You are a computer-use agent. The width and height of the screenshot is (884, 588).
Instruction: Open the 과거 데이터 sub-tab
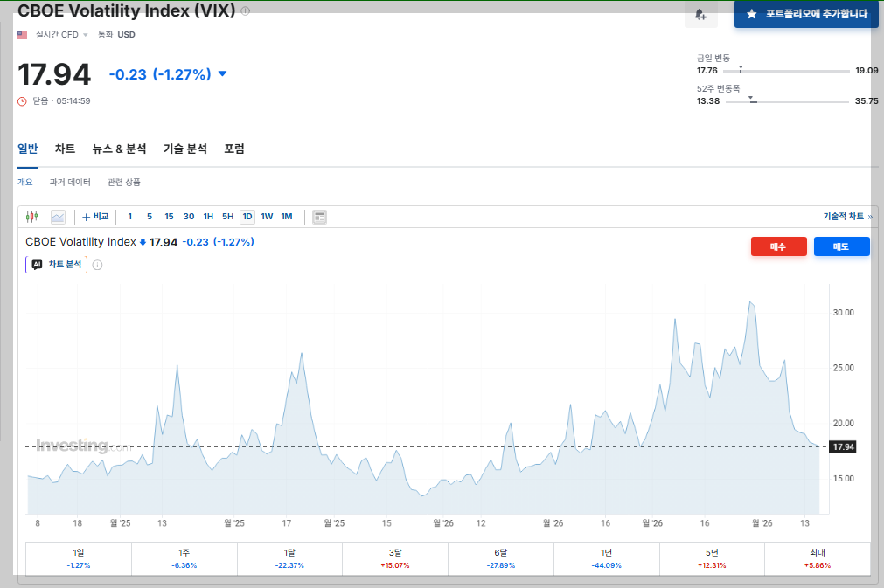(70, 182)
